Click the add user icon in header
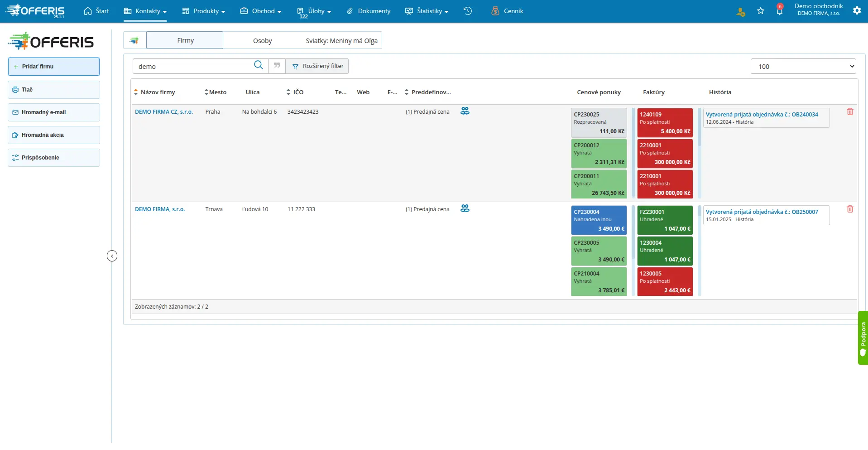The image size is (868, 450). point(741,12)
